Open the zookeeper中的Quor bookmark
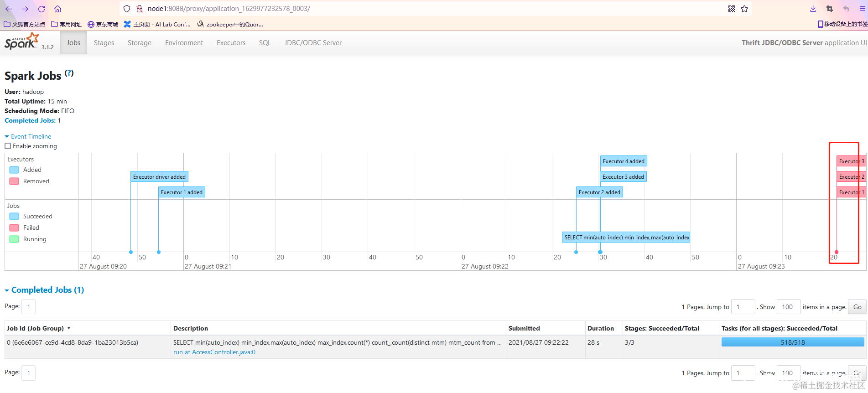 [230, 24]
